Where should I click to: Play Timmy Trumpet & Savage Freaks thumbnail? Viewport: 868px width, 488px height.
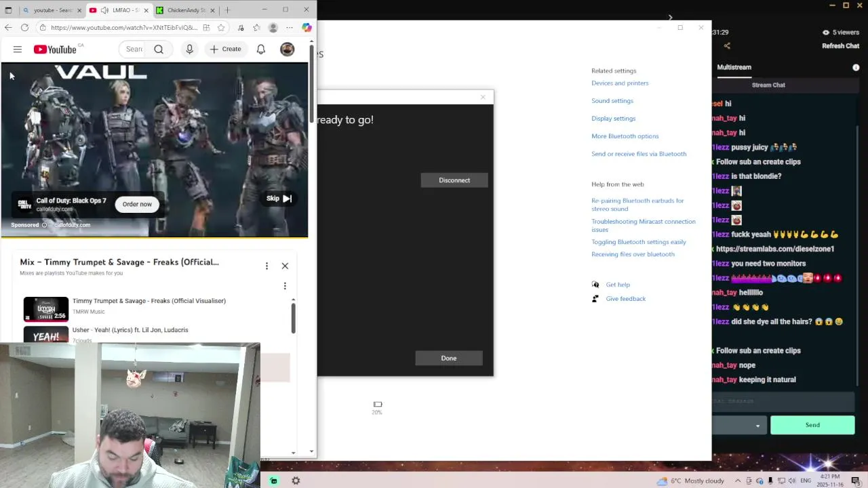[x=46, y=309]
